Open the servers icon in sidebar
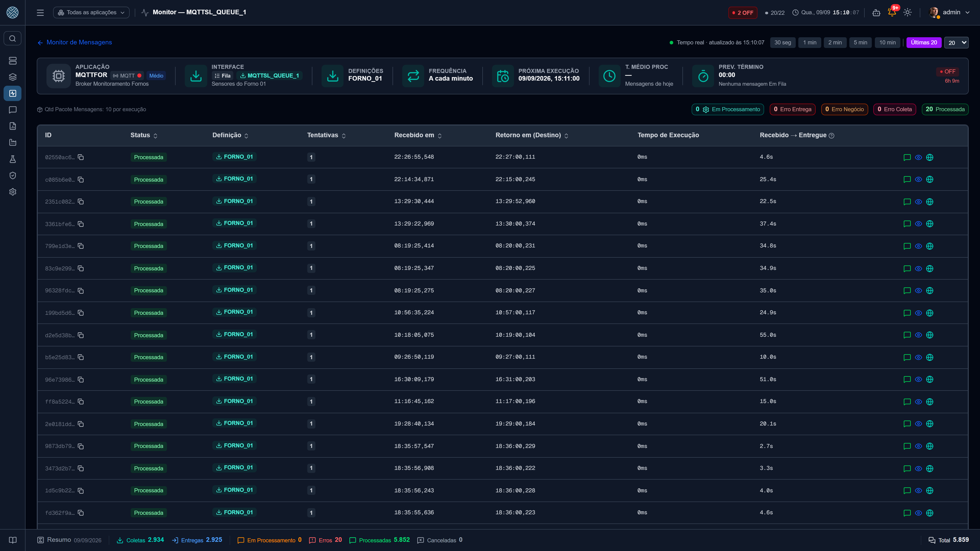The height and width of the screenshot is (551, 980). tap(13, 60)
